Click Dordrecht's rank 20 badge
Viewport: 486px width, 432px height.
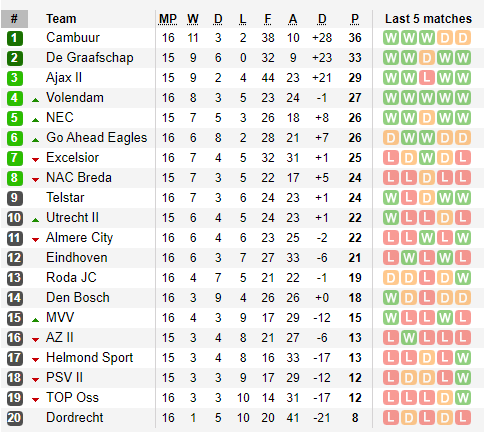pos(15,418)
